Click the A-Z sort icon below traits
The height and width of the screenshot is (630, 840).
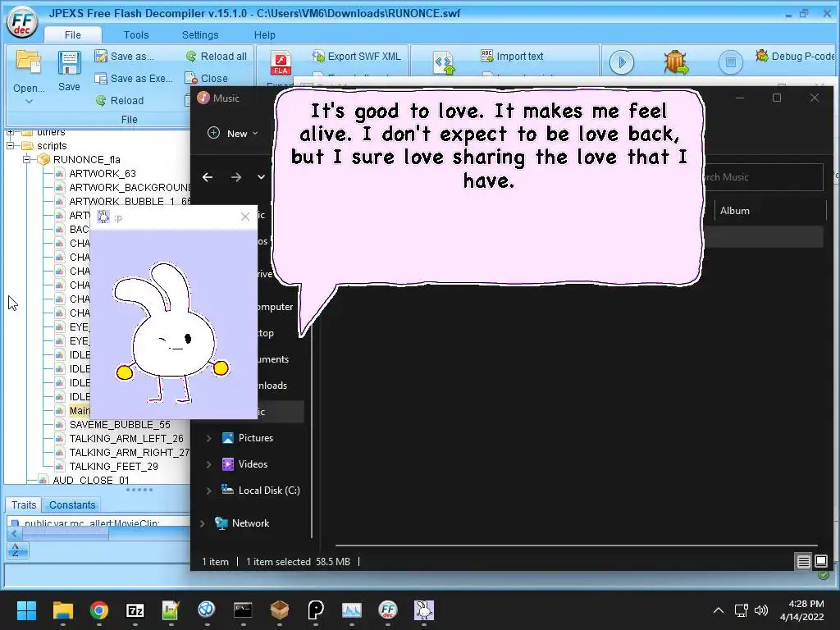coord(17,550)
